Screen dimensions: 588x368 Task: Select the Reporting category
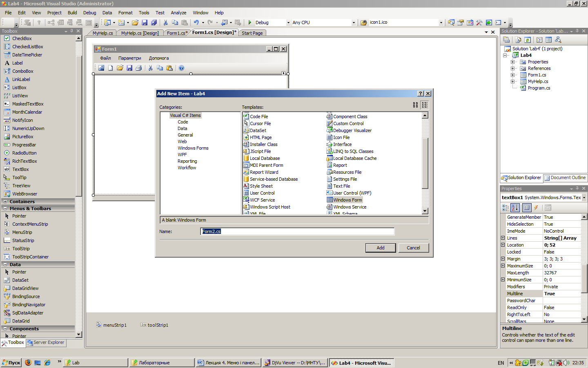[x=187, y=161]
